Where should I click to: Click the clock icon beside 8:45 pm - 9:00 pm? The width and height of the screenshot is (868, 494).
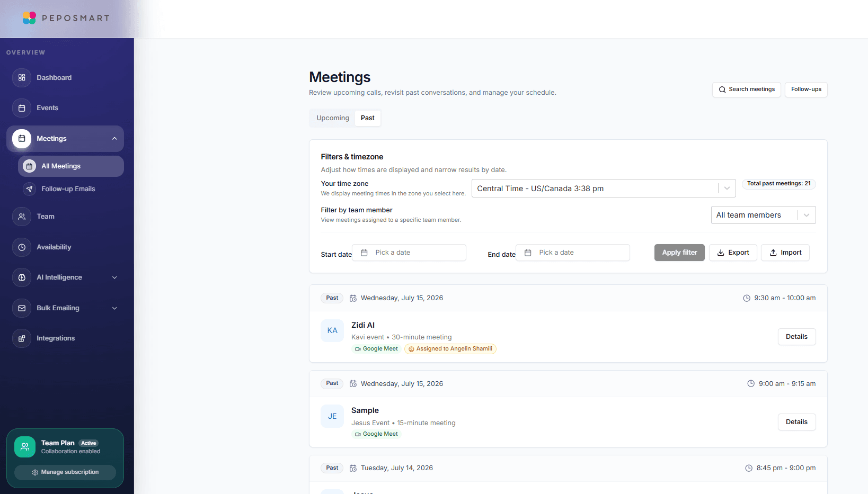(x=749, y=468)
